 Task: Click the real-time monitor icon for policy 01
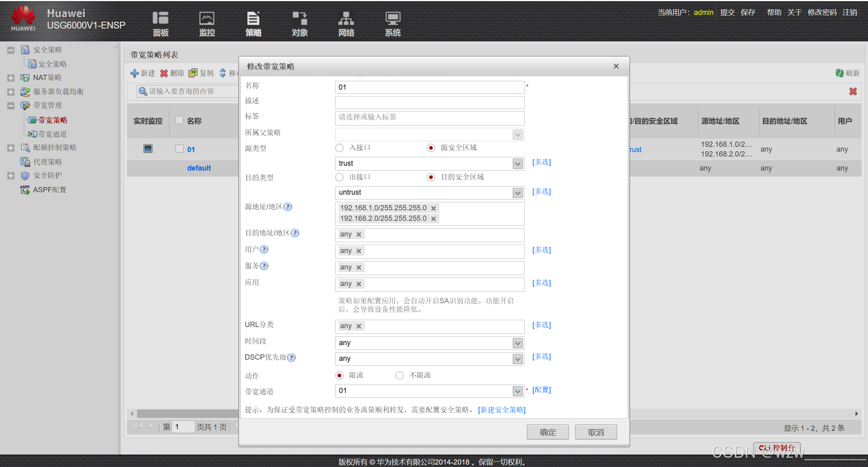pos(148,149)
